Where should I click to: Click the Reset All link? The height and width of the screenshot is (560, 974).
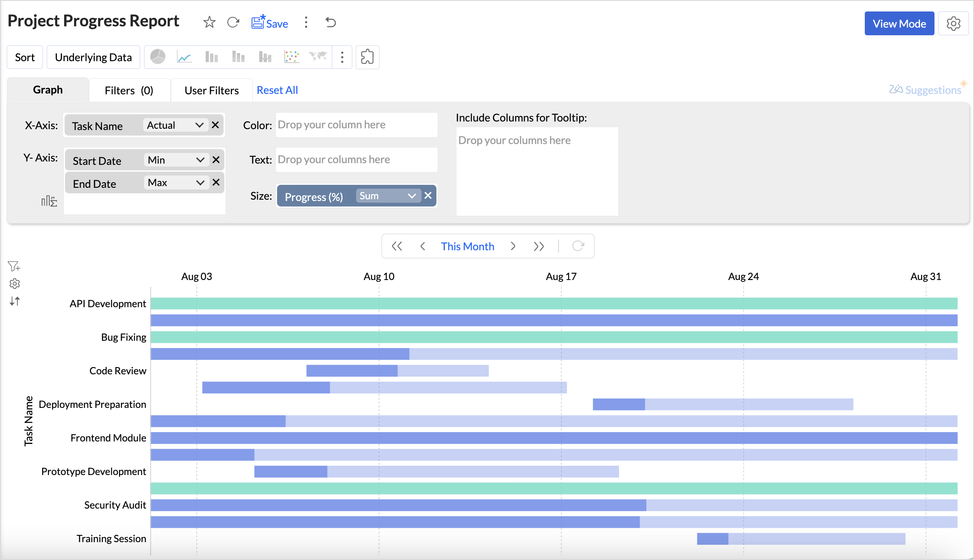pos(277,91)
